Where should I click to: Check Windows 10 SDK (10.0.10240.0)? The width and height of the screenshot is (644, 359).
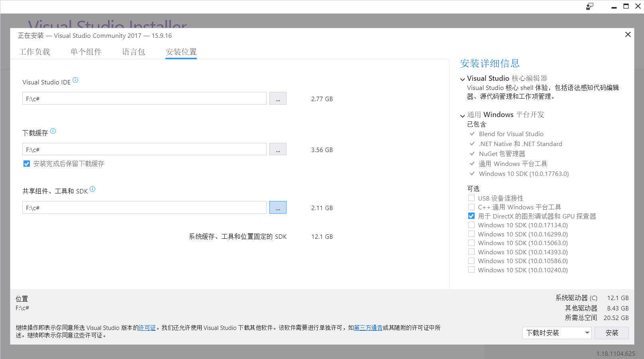point(471,270)
